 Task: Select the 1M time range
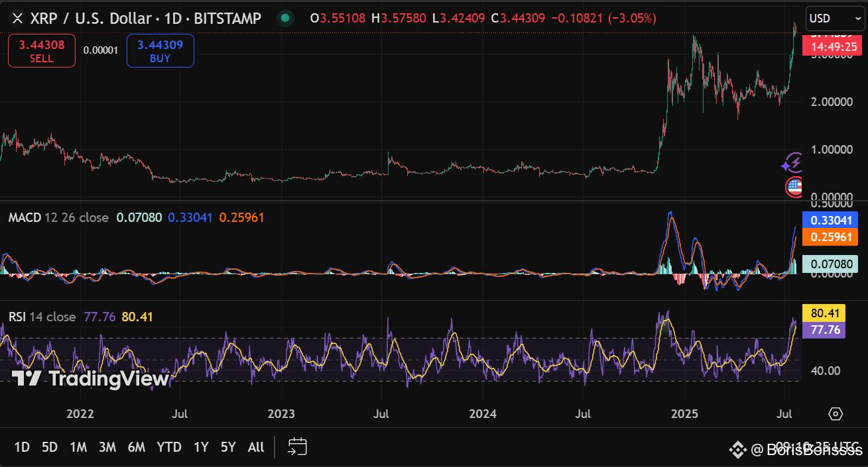point(78,447)
